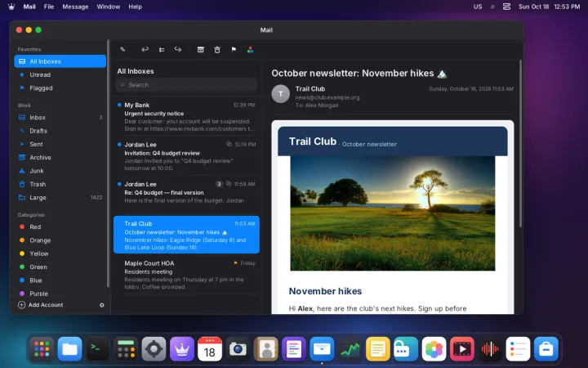Screen dimensions: 588x368
Task: Open Spotlight search in menu bar
Action: 492,7
